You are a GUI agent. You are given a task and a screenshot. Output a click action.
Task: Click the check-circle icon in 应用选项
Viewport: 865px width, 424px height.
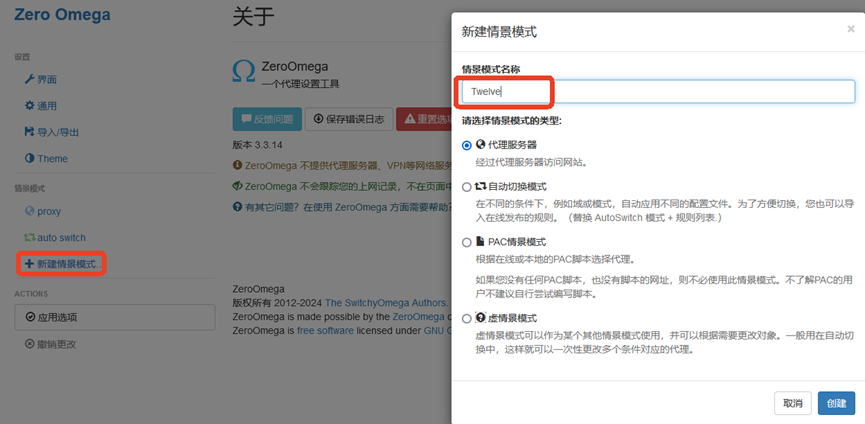click(30, 317)
